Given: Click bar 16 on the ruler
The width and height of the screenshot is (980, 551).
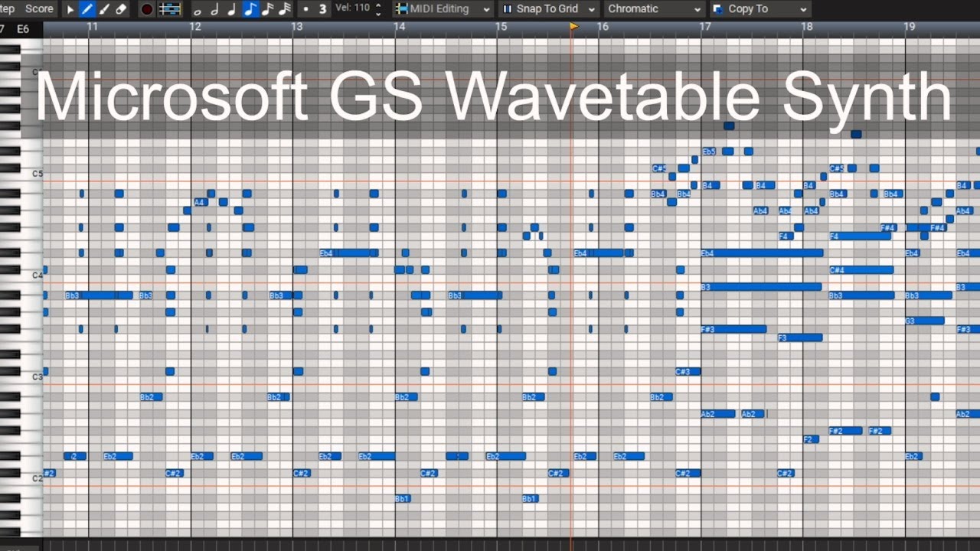Looking at the screenshot, I should (603, 27).
